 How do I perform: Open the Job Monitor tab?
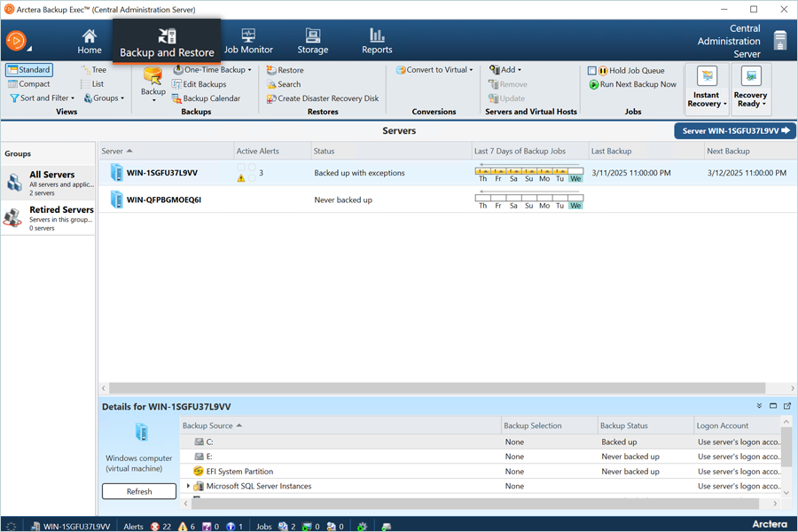click(x=248, y=41)
